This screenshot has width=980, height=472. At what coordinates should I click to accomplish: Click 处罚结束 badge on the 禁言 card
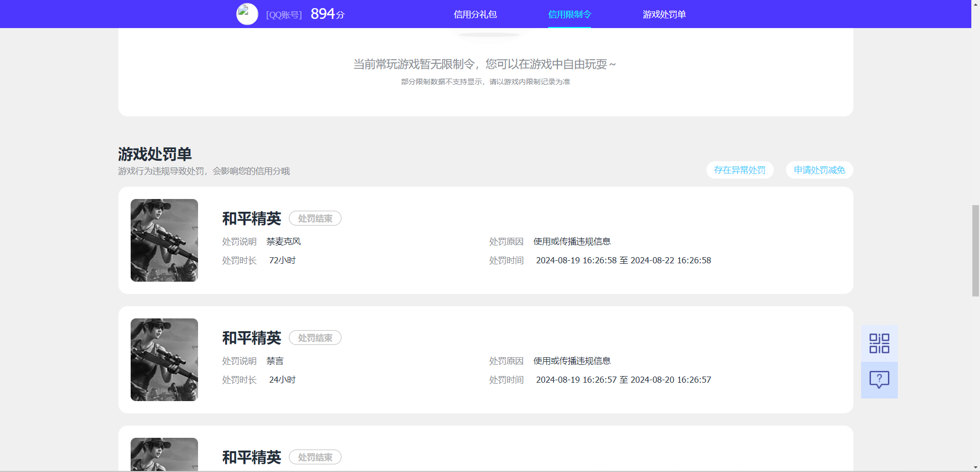click(x=315, y=338)
